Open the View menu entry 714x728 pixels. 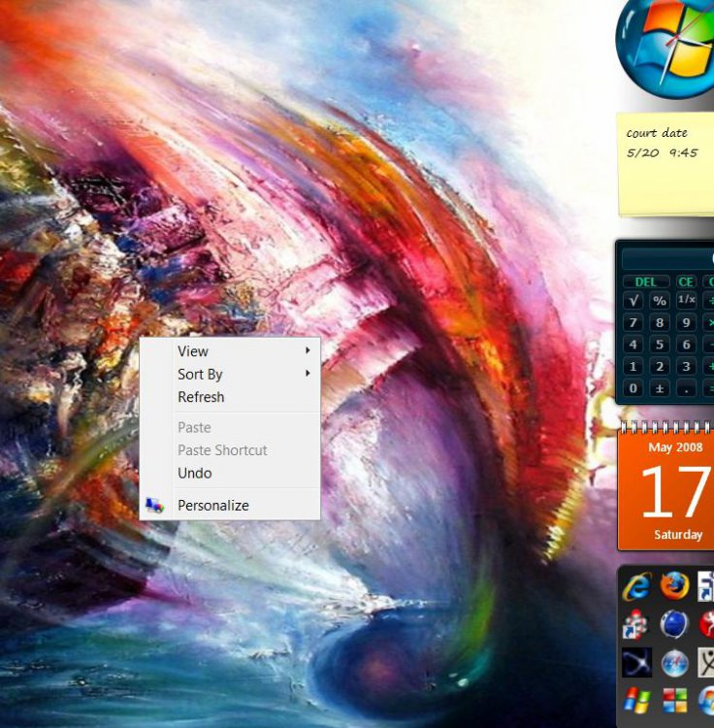230,351
